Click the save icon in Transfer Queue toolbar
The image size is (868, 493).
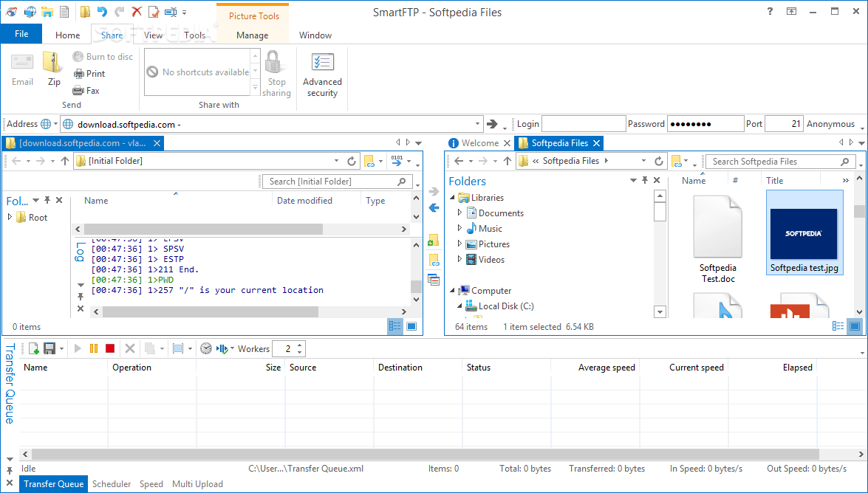49,348
